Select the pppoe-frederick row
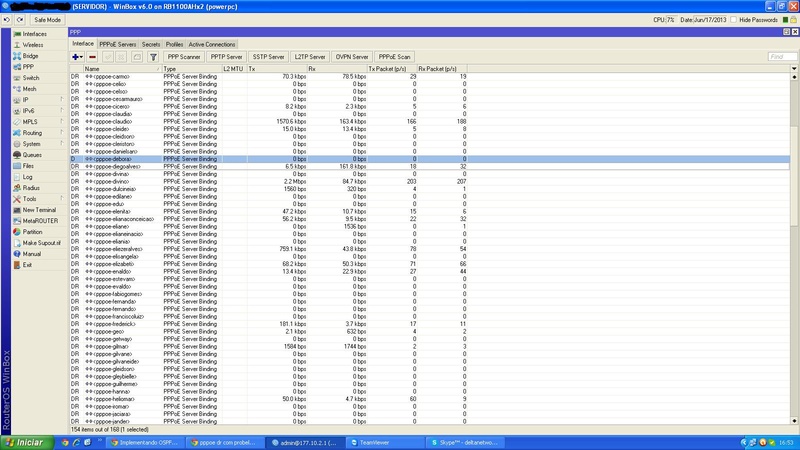The width and height of the screenshot is (800, 450). pyautogui.click(x=430, y=324)
